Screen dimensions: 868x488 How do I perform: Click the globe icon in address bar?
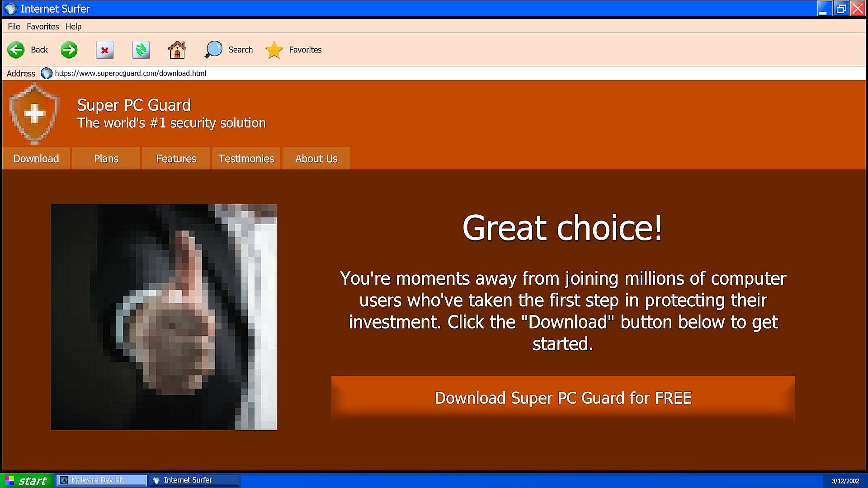47,73
